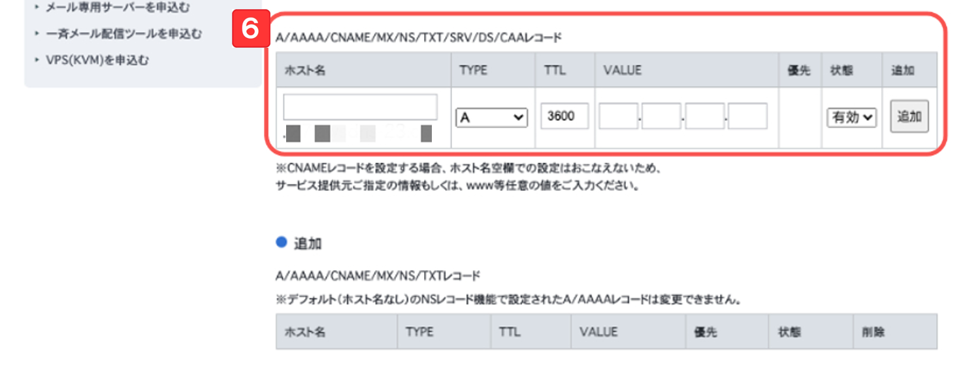Viewport: 980px width, 367px height.
Task: Click the TTL field showing 3600
Action: pos(565,116)
